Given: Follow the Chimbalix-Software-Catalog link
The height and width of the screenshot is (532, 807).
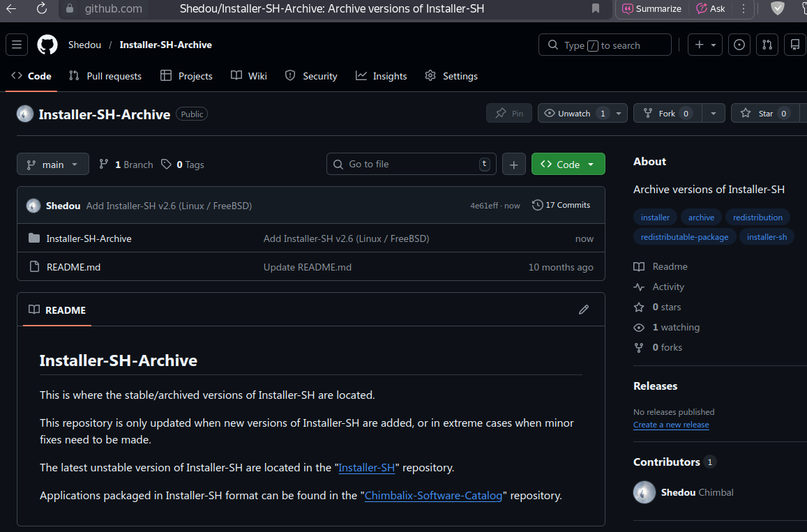Looking at the screenshot, I should (x=433, y=496).
